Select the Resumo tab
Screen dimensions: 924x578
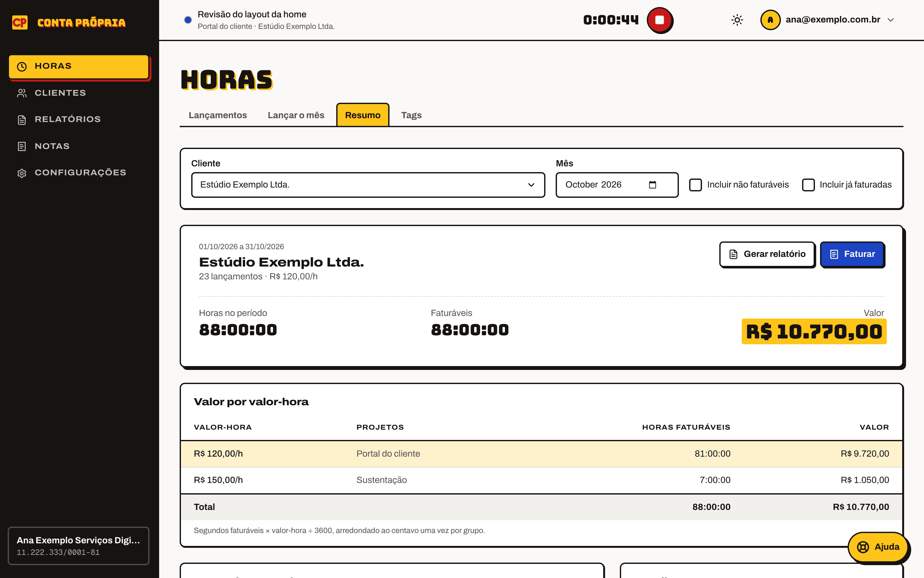[362, 115]
